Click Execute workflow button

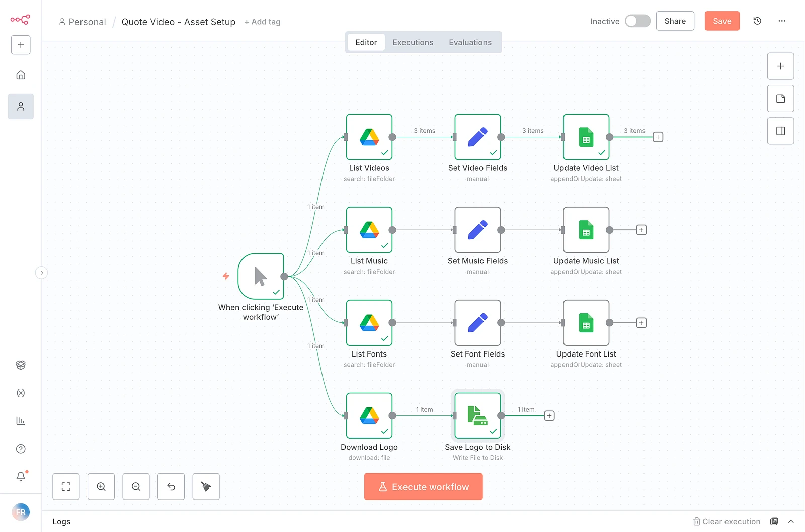(424, 487)
